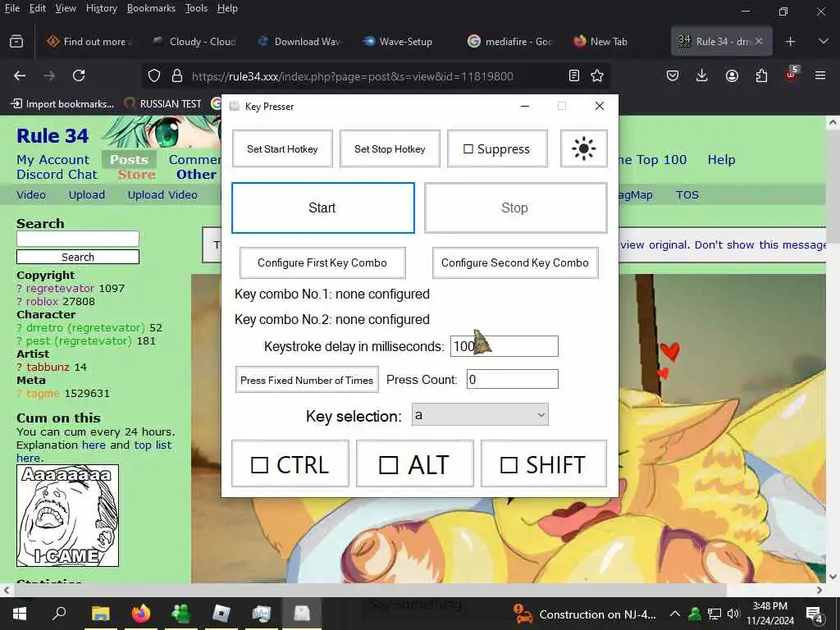
Task: Open the TOS link
Action: pos(687,195)
